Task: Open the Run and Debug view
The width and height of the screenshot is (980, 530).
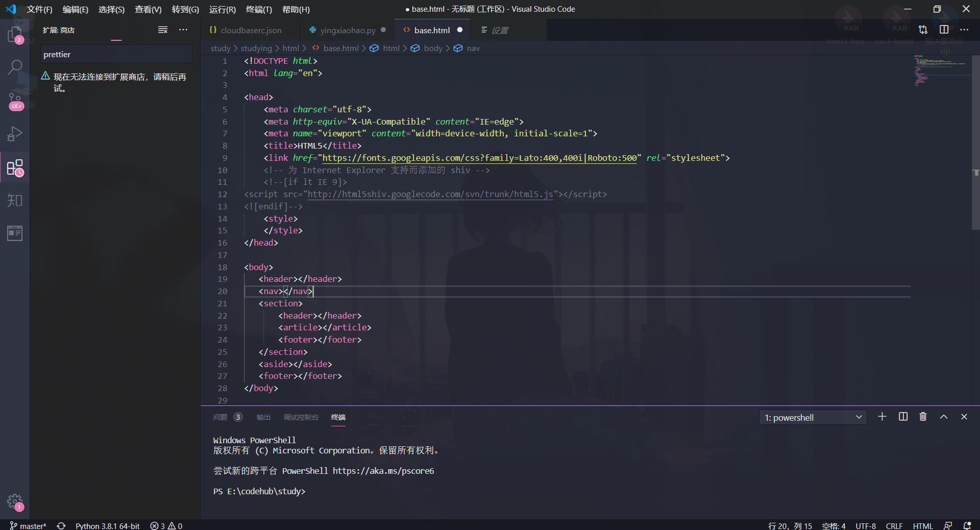Action: coord(15,134)
